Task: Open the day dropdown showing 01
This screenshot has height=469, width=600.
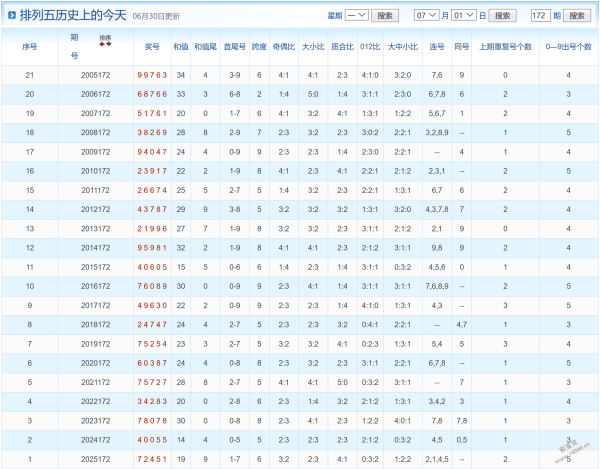Action: pyautogui.click(x=464, y=15)
